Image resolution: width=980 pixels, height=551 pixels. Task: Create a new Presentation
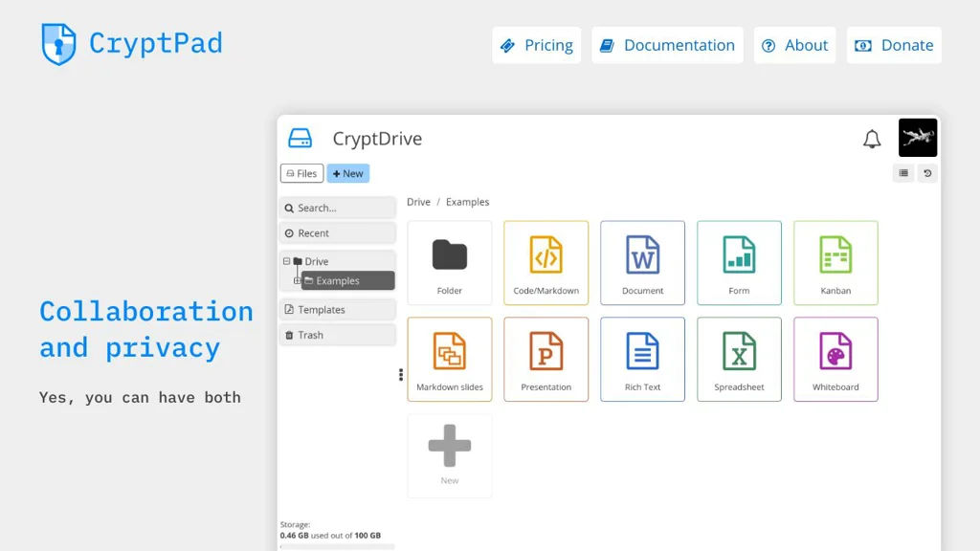[546, 360]
